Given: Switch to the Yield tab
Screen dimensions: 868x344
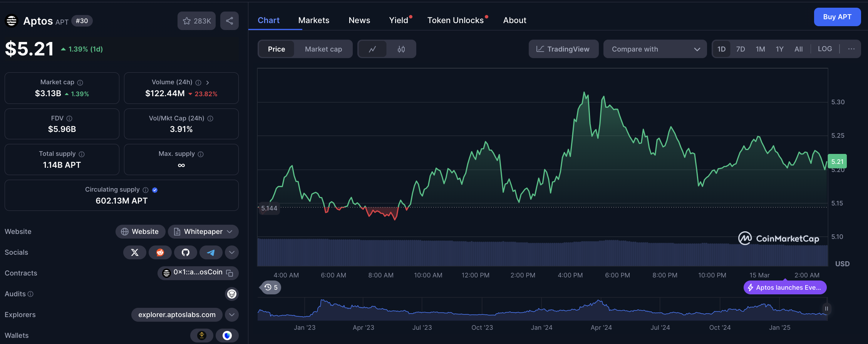Looking at the screenshot, I should click(399, 20).
